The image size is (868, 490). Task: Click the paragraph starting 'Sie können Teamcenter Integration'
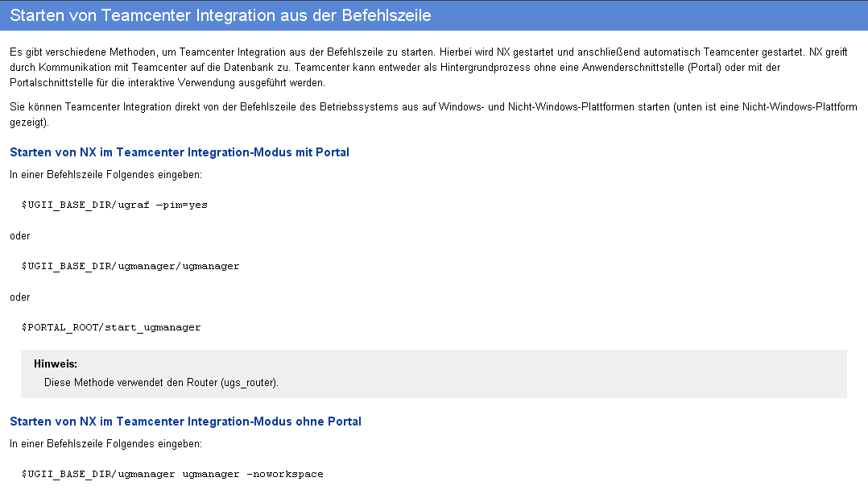433,114
